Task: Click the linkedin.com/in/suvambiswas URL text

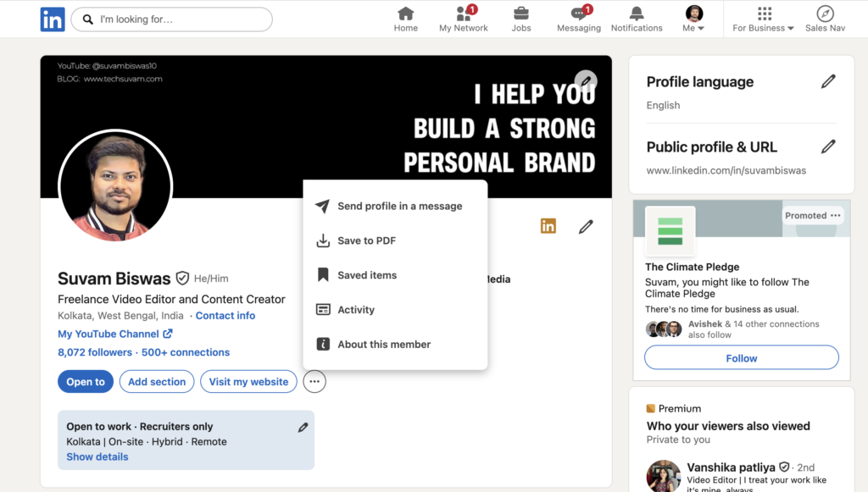Action: [x=726, y=170]
